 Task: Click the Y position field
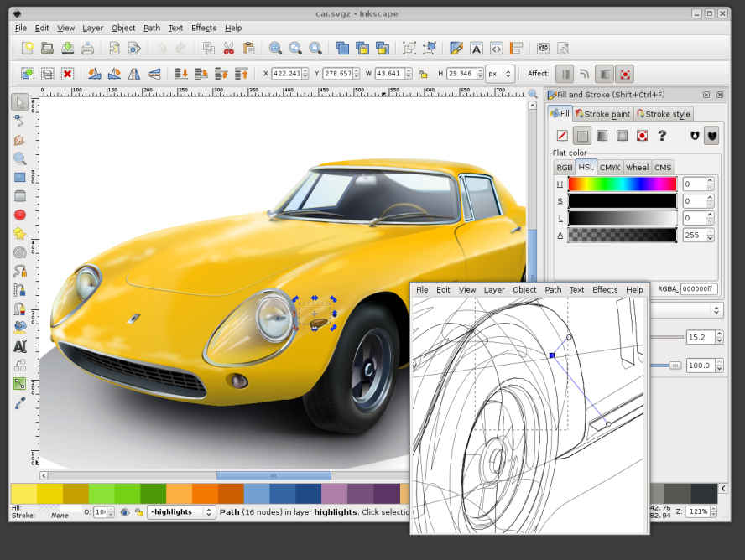tap(337, 74)
